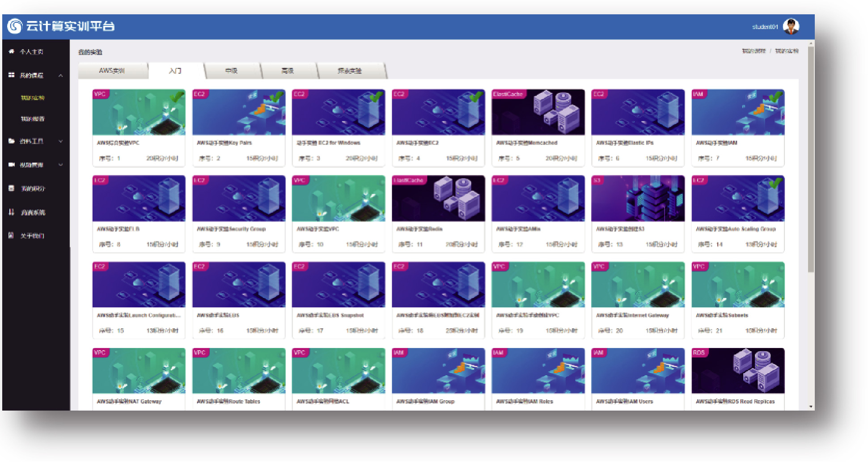
Task: Click the video camera icon in sidebar
Action: pos(12,165)
